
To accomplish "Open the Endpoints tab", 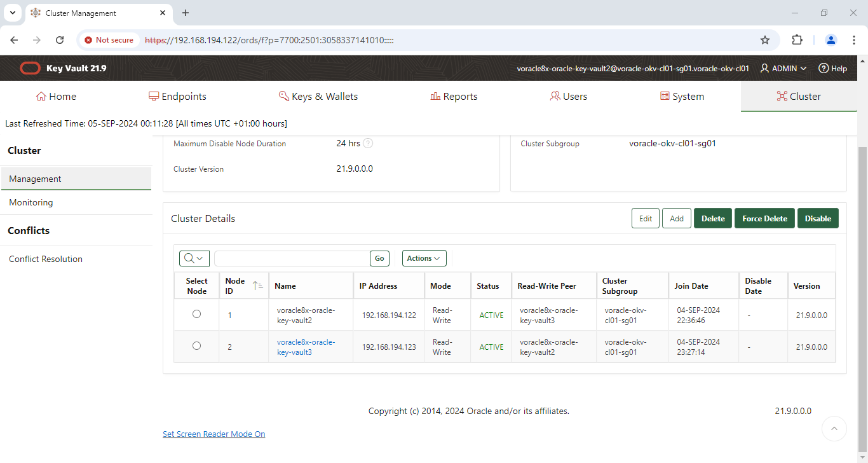I will click(x=177, y=97).
